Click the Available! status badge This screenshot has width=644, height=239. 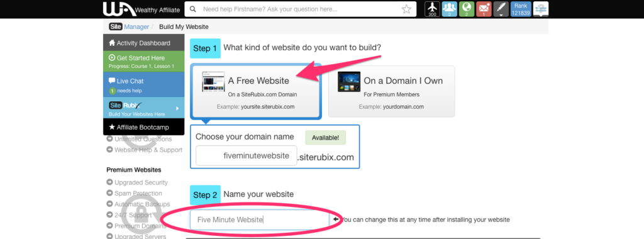(326, 138)
